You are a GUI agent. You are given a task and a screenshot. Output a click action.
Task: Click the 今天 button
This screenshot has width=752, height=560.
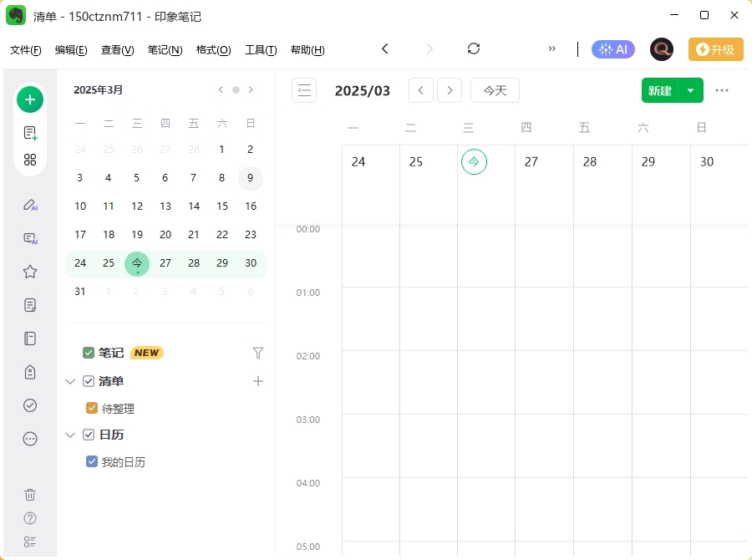(495, 90)
